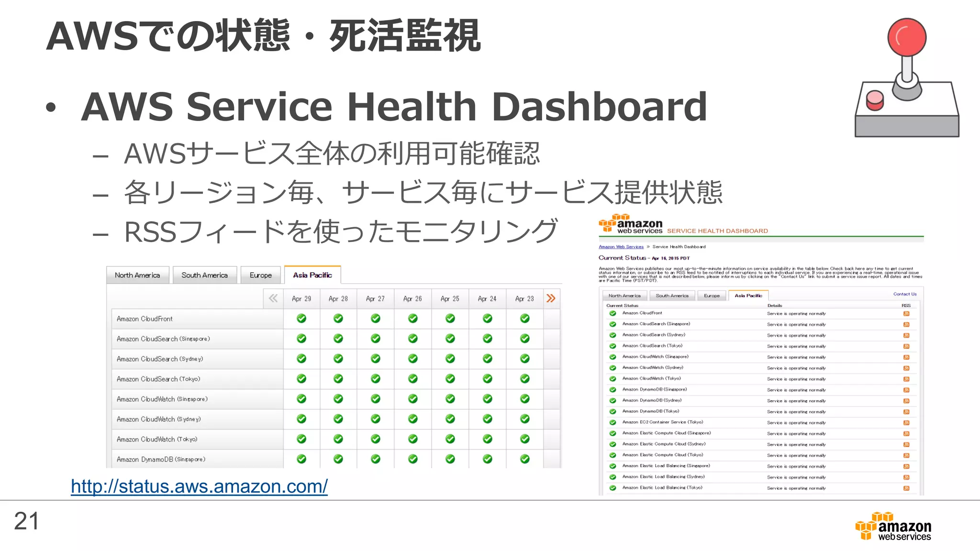
Task: Click DynamoDB (Singapore) status check for Apr 23
Action: [525, 459]
